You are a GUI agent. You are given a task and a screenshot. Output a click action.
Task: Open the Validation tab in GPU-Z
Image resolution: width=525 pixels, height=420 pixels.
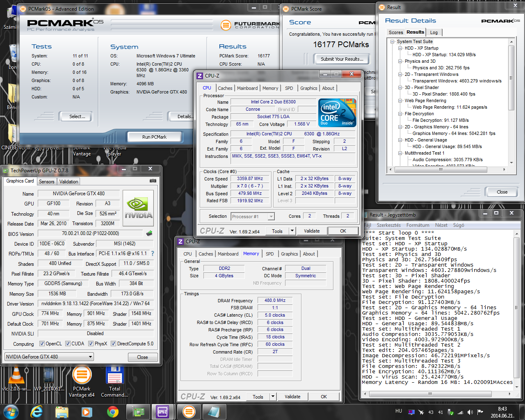(68, 182)
